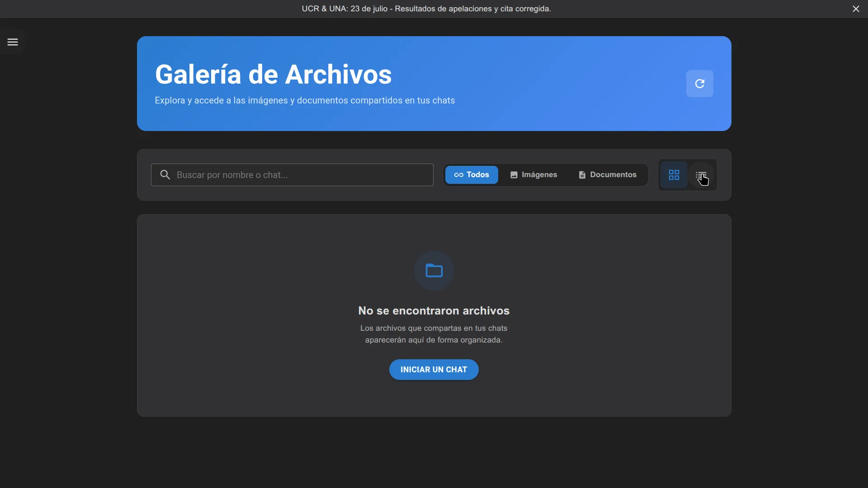Open the hamburger side menu
Image resolution: width=868 pixels, height=488 pixels.
tap(13, 42)
